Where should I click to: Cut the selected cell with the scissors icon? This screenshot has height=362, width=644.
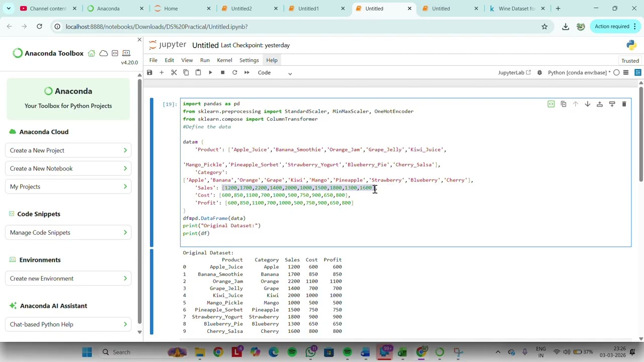174,73
